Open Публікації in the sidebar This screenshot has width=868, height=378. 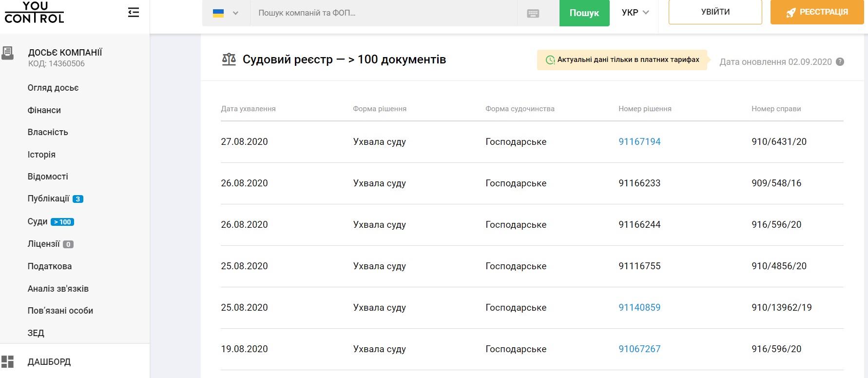pos(48,199)
